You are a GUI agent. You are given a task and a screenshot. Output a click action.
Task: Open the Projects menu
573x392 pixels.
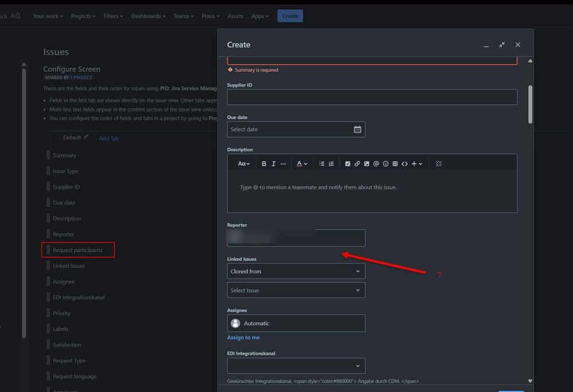pyautogui.click(x=83, y=16)
